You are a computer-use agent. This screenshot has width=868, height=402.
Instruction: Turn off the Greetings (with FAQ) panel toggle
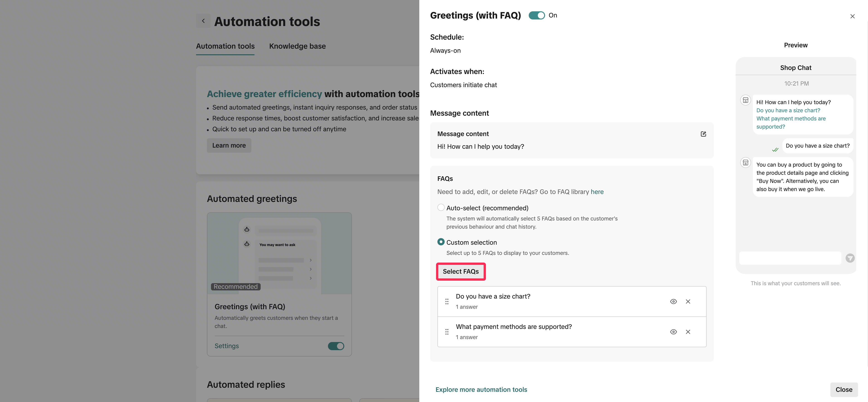(x=536, y=15)
